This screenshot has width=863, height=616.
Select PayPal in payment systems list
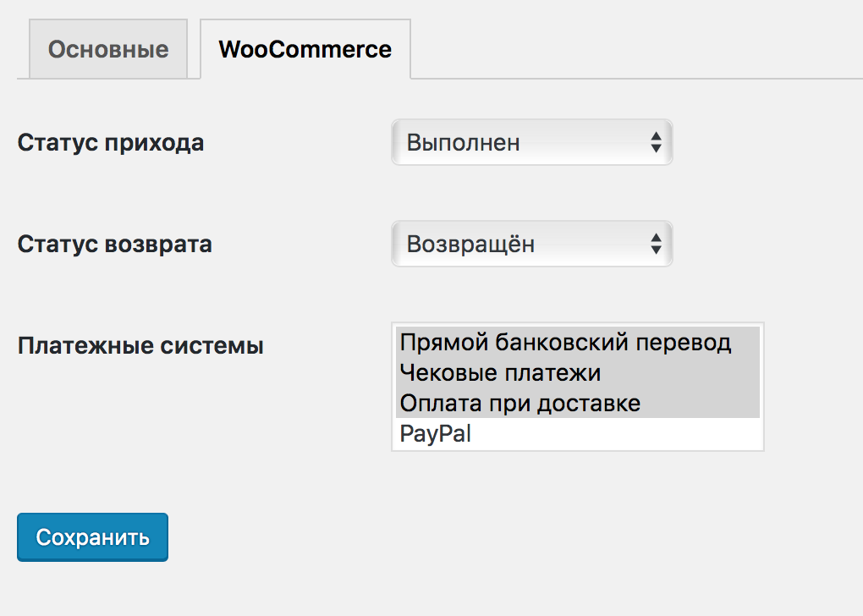pos(577,433)
